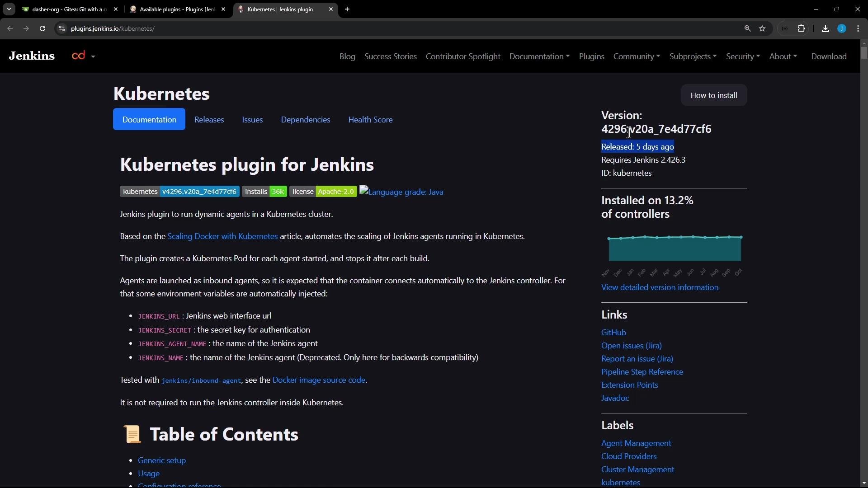Screen dimensions: 868x488
Task: Reload the page with the refresh icon
Action: [x=42, y=28]
